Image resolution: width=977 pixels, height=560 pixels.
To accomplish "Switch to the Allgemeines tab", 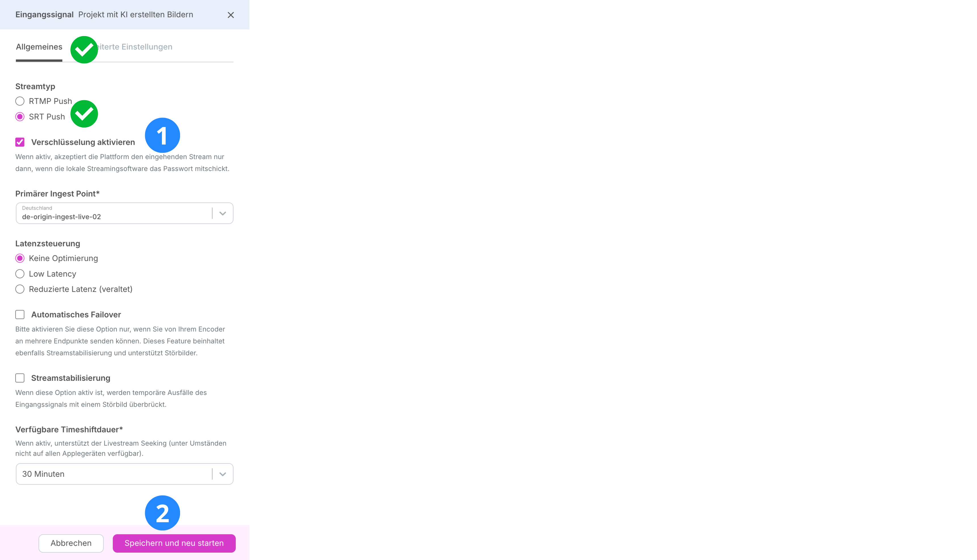I will [x=39, y=47].
